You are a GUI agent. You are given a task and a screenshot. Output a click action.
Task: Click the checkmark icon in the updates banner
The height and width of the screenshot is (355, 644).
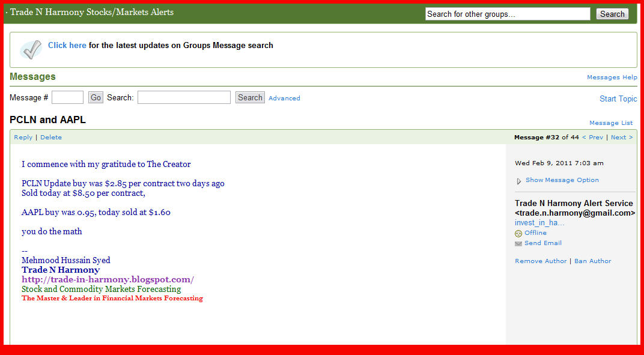pyautogui.click(x=31, y=50)
